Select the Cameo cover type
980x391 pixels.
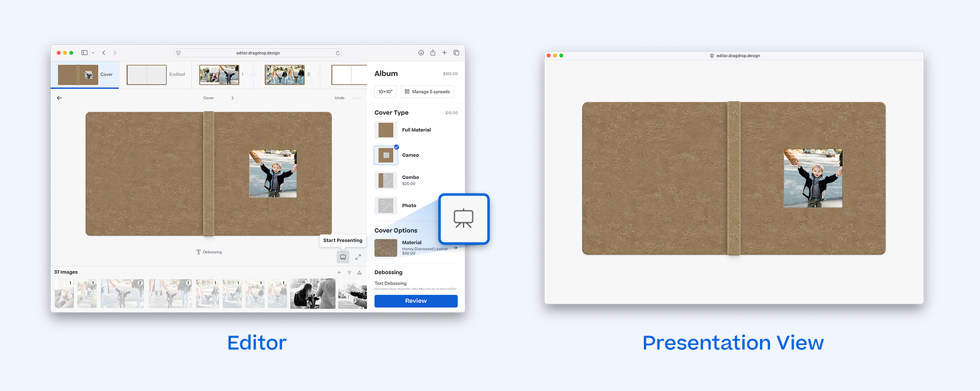(386, 155)
